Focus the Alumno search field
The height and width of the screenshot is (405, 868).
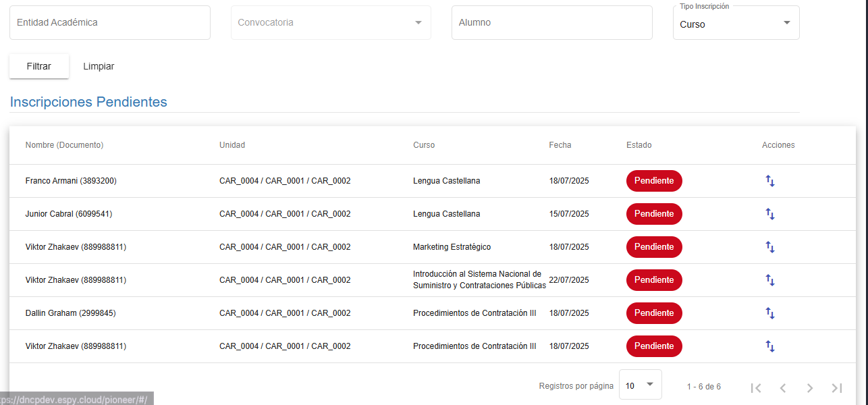tap(551, 23)
